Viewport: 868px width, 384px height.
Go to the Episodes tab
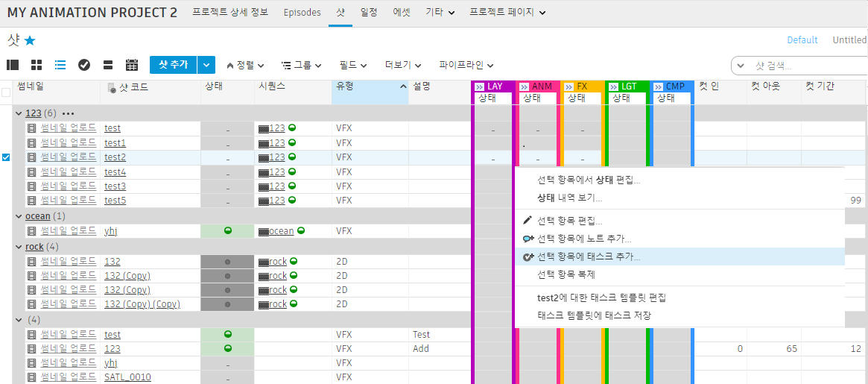tap(302, 12)
